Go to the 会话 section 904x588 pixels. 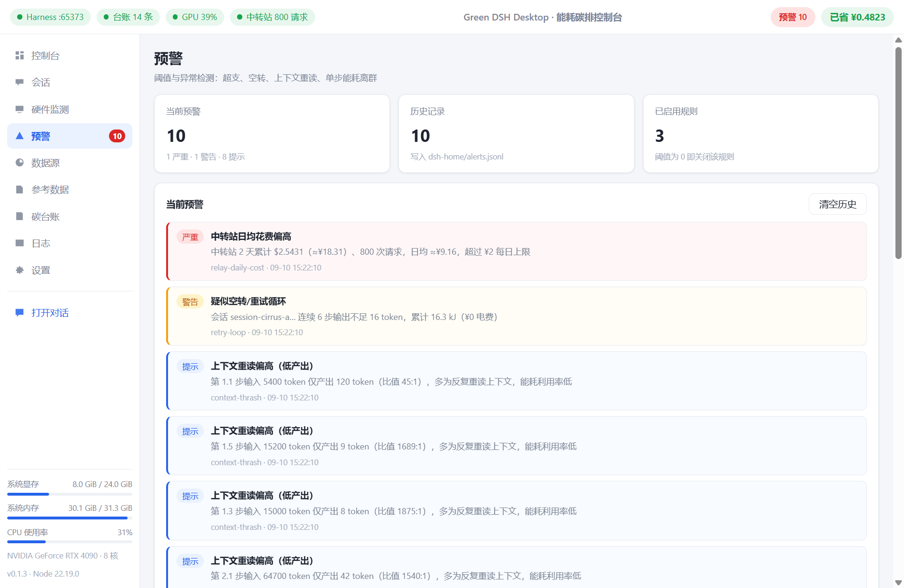(x=70, y=82)
